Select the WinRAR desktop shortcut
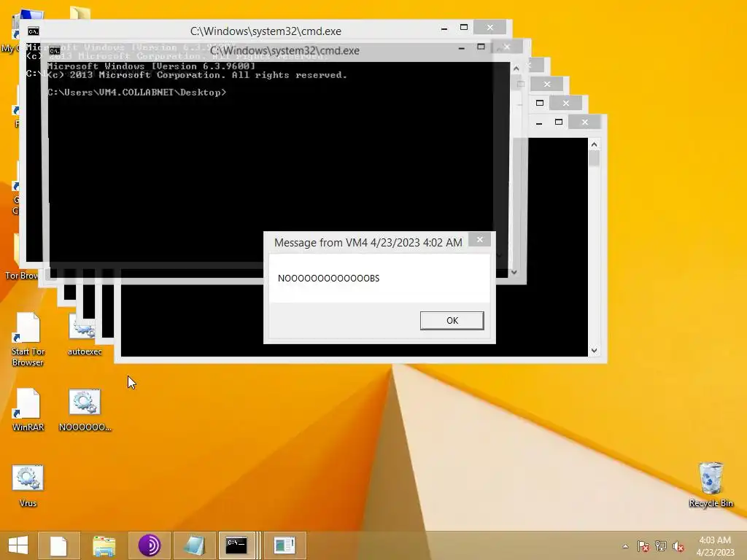Screen dimensions: 747x560 pyautogui.click(x=28, y=410)
